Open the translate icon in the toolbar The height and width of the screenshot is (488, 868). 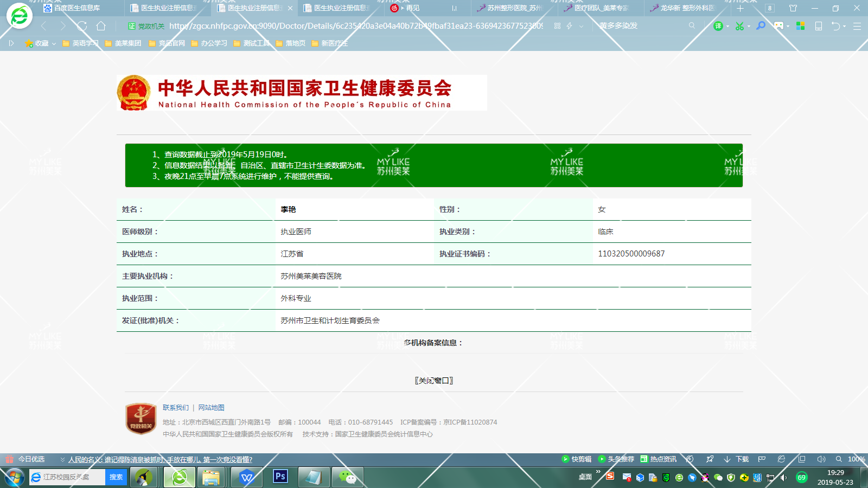718,26
